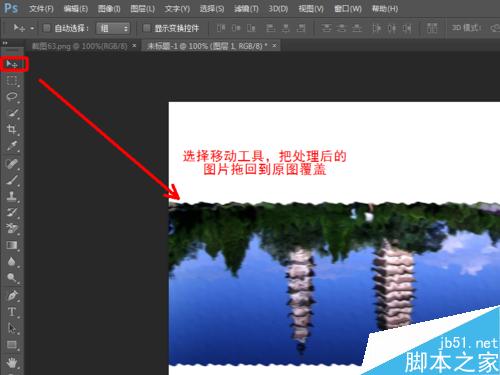Select the Move tool
Screen dimensions: 500x375
point(12,64)
